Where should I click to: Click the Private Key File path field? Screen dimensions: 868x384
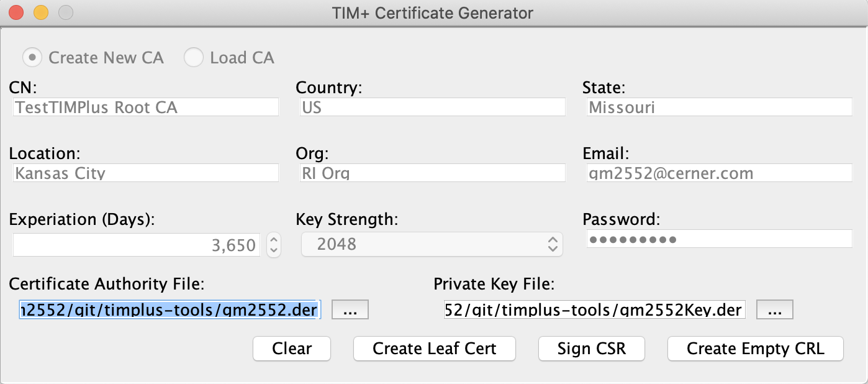click(x=594, y=309)
